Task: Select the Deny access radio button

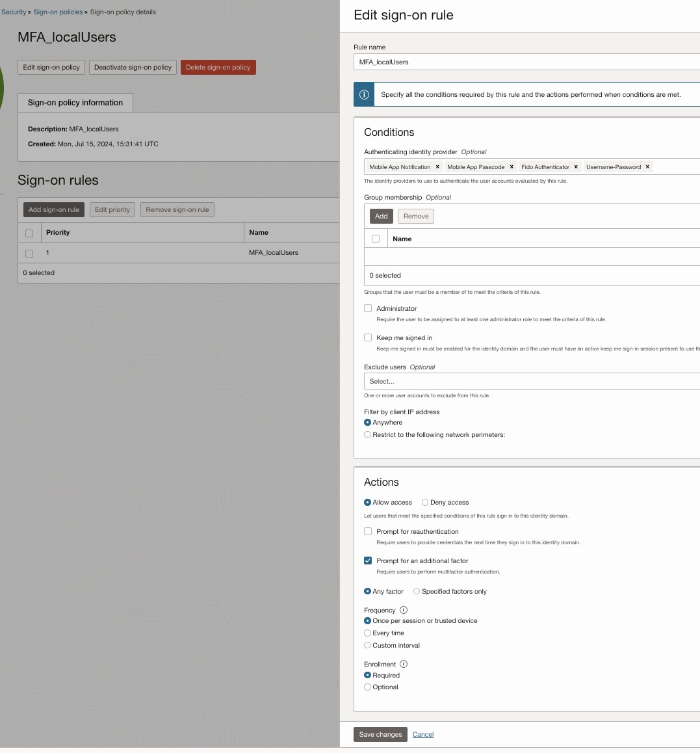Action: pyautogui.click(x=425, y=503)
